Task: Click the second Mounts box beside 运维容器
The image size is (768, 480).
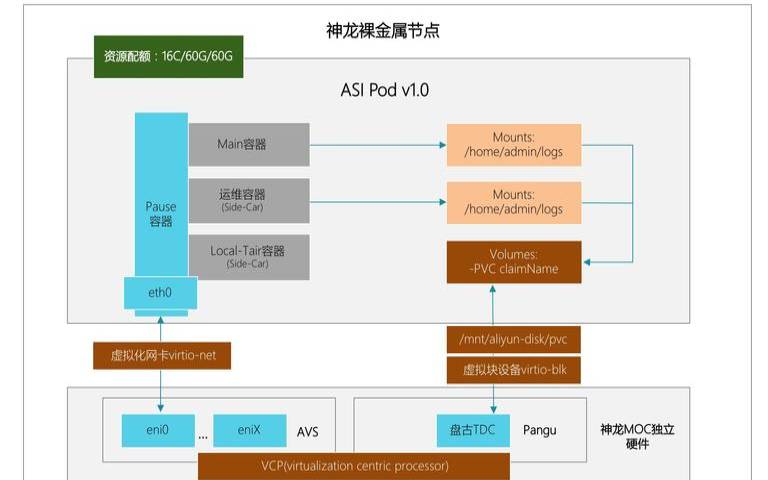Action: click(514, 202)
